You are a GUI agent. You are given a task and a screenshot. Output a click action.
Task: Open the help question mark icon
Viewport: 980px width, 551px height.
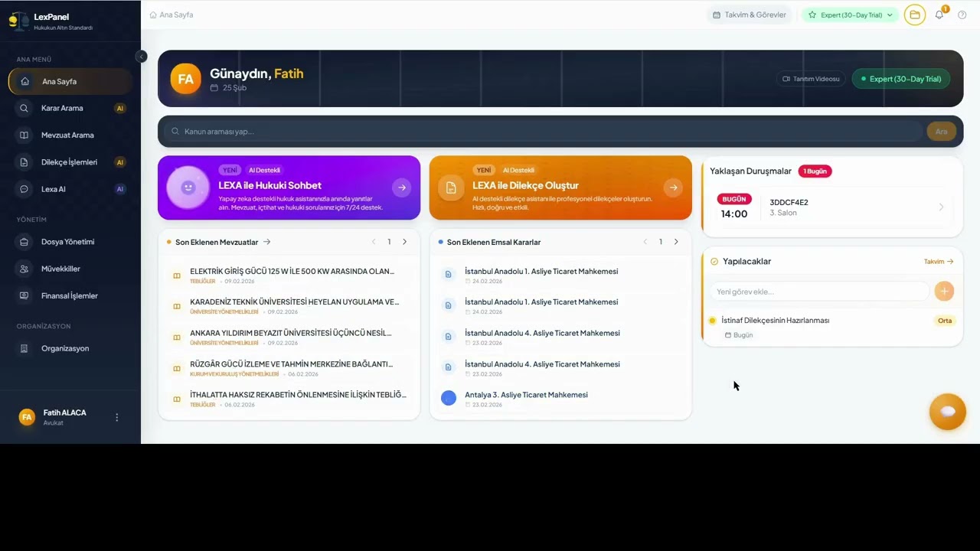[962, 15]
